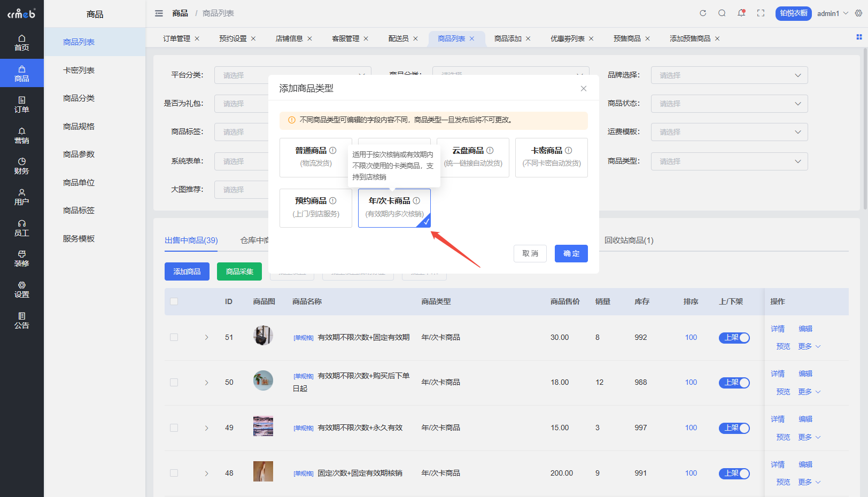This screenshot has width=868, height=497.
Task: Toggle the 上架 switch for product 49
Action: tap(734, 428)
